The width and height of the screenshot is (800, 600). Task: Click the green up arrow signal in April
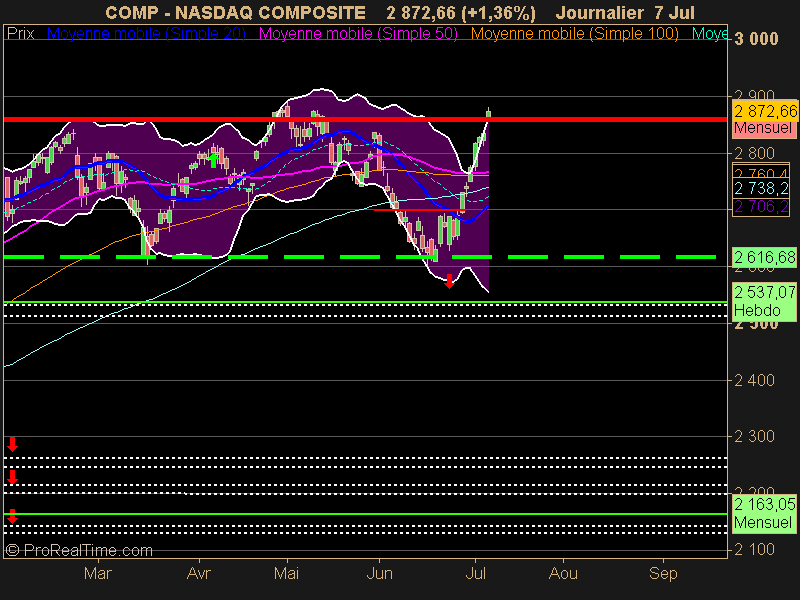pos(213,160)
